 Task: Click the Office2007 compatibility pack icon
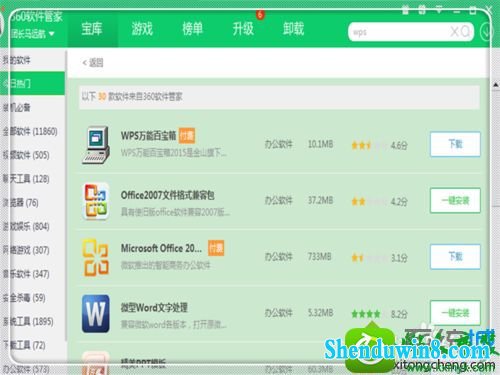click(x=96, y=201)
